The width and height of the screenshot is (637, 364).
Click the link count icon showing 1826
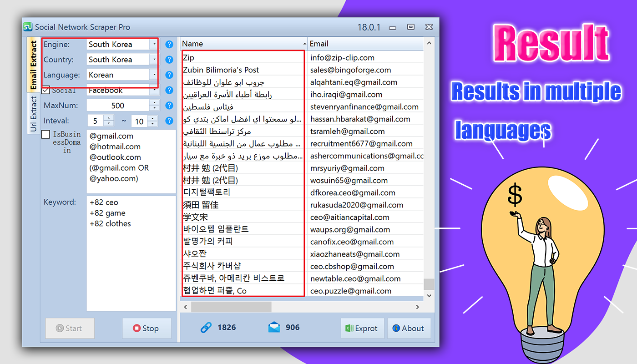click(206, 327)
